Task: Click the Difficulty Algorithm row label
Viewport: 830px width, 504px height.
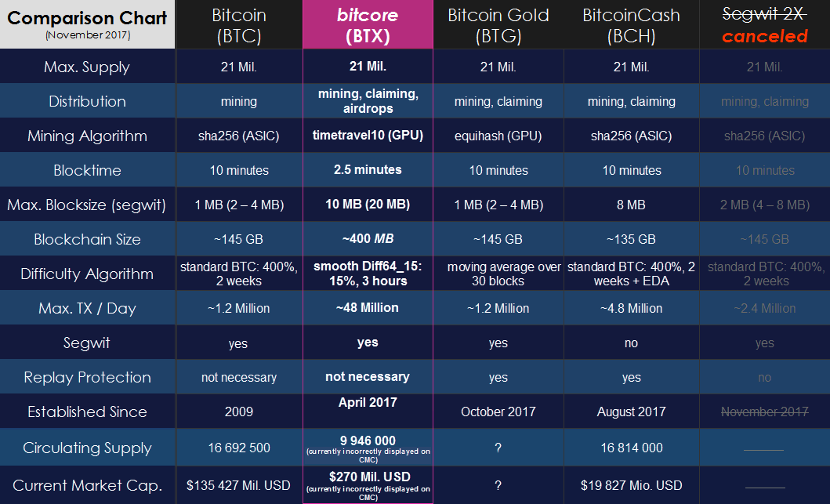Action: click(87, 274)
